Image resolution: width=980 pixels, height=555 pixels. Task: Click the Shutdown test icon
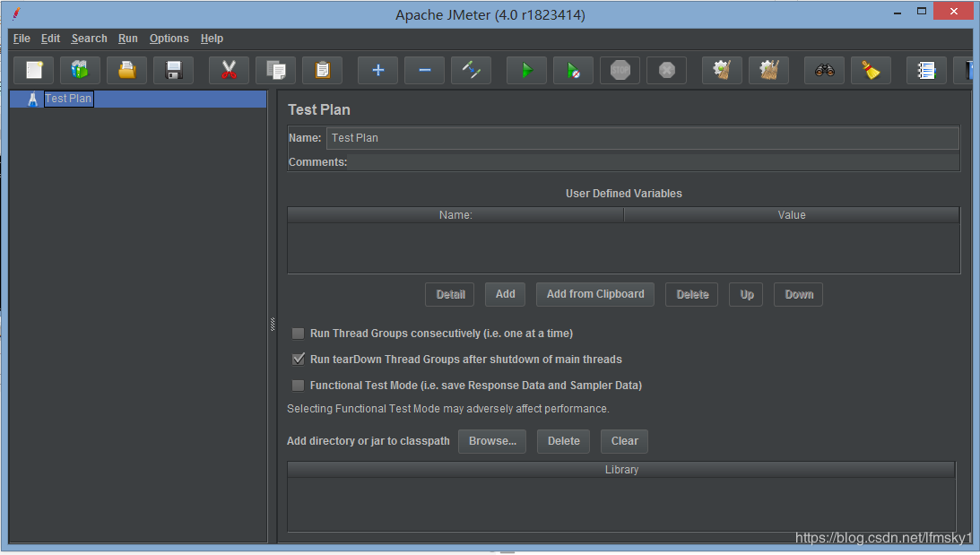[667, 70]
